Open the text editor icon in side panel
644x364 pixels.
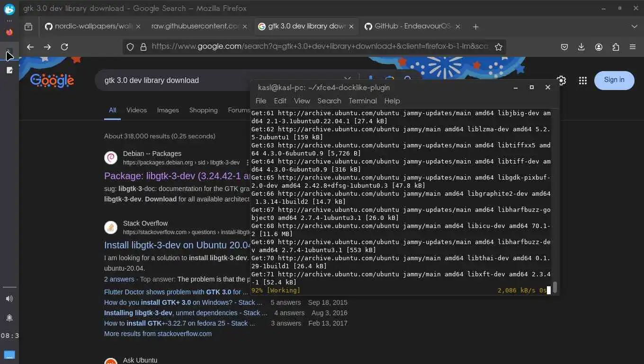[9, 70]
